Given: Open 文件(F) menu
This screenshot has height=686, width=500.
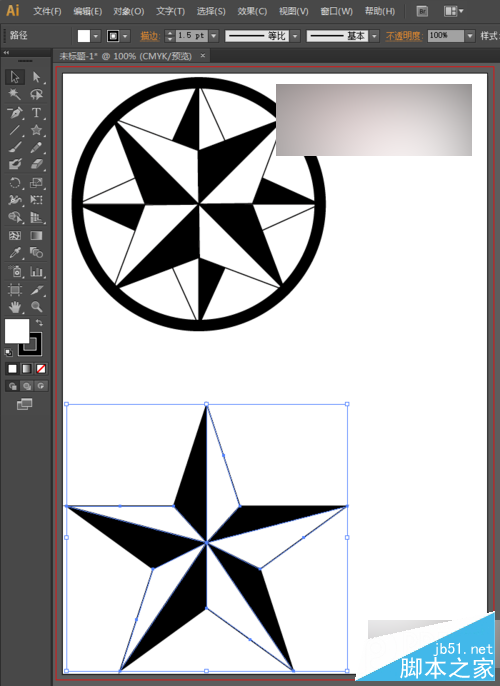Looking at the screenshot, I should 47,11.
